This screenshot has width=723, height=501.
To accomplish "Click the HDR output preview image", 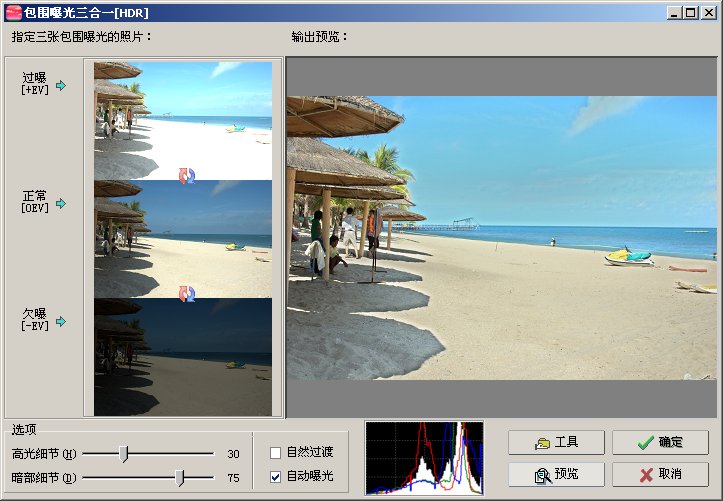I will (502, 238).
